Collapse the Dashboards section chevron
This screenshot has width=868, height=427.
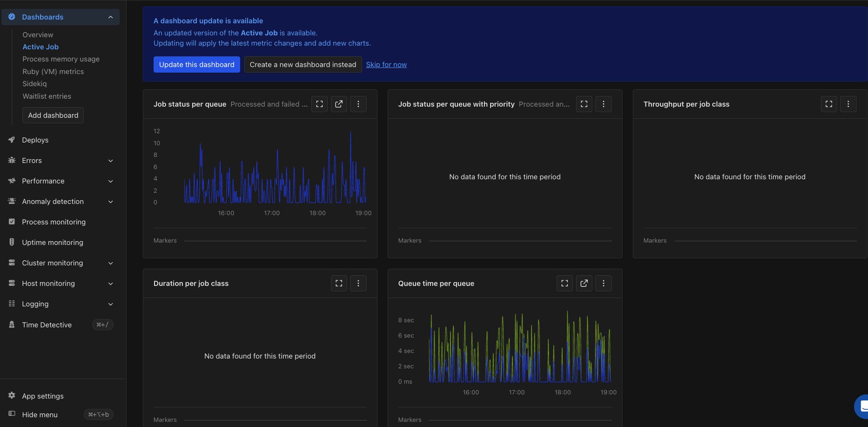110,17
